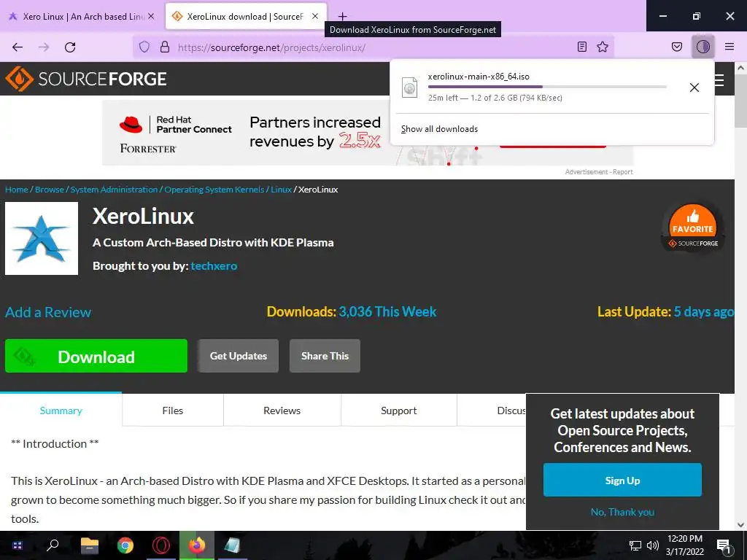Switch to the Xero Linux Arch based tab
The width and height of the screenshot is (747, 560).
click(x=81, y=16)
